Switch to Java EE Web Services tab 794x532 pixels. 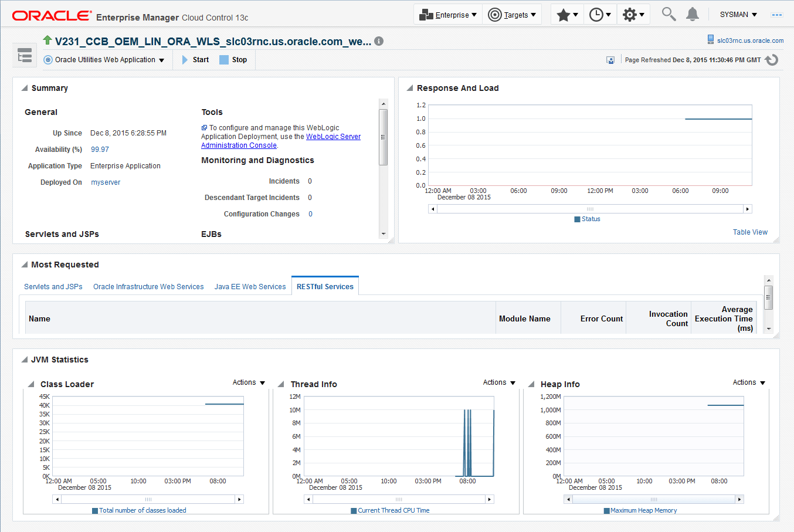click(250, 287)
